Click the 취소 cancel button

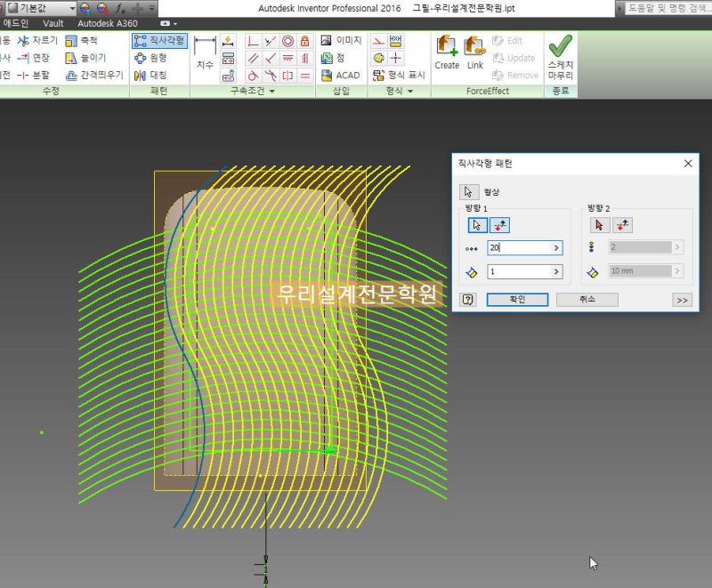click(587, 300)
